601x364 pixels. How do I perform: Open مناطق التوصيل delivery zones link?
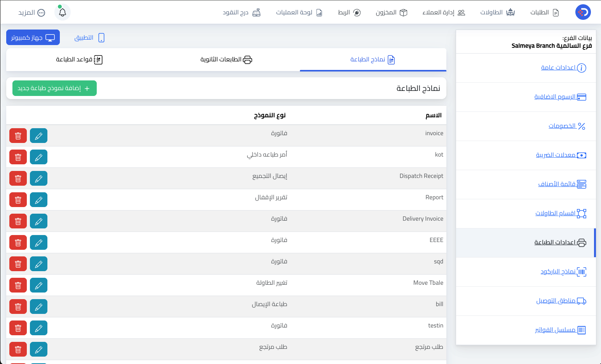tap(561, 301)
